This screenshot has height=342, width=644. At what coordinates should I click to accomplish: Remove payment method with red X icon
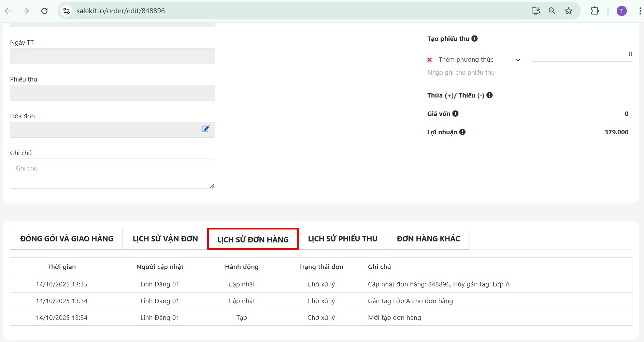coord(430,60)
